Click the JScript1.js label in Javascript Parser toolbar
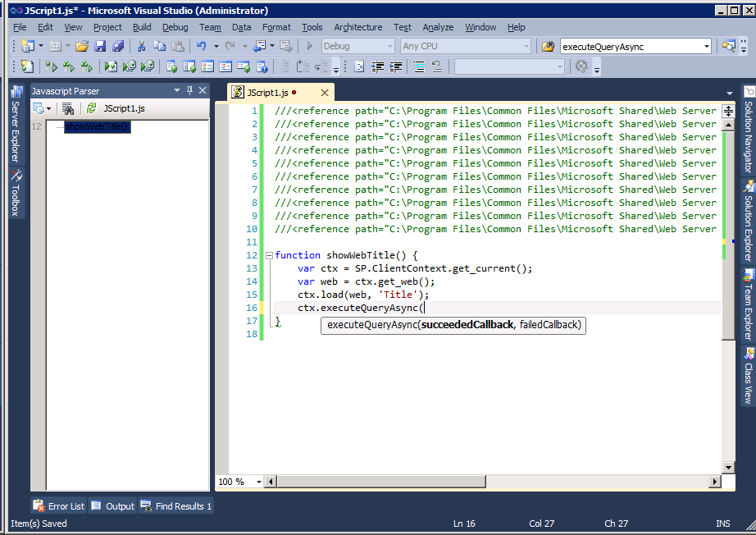Screen dimensions: 756x535 (x=124, y=108)
